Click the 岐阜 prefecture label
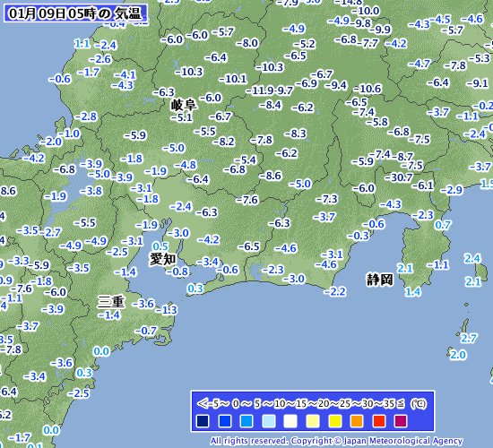493x448 pixels. click(x=184, y=105)
